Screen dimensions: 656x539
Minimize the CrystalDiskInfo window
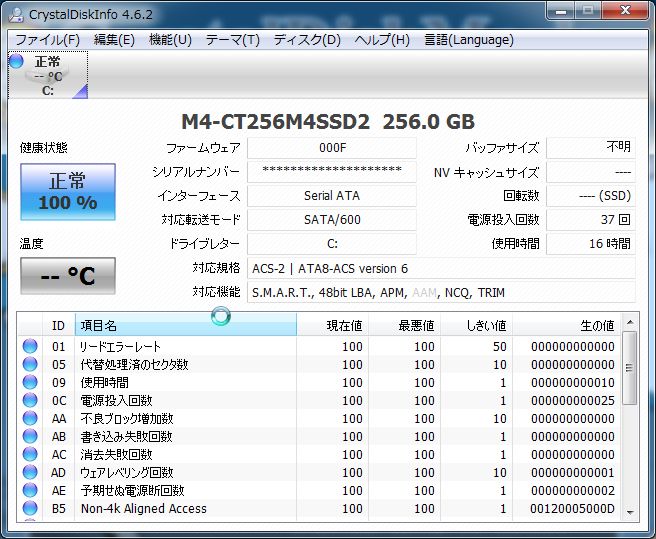(x=561, y=11)
